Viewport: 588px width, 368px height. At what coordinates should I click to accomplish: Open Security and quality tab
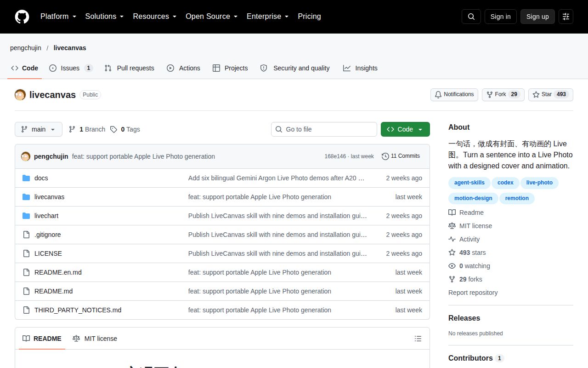(295, 68)
